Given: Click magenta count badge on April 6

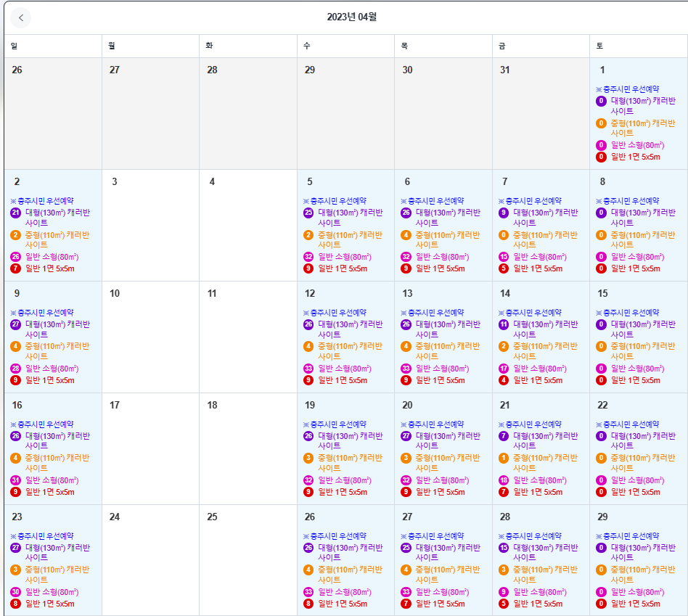Looking at the screenshot, I should click(x=406, y=257).
